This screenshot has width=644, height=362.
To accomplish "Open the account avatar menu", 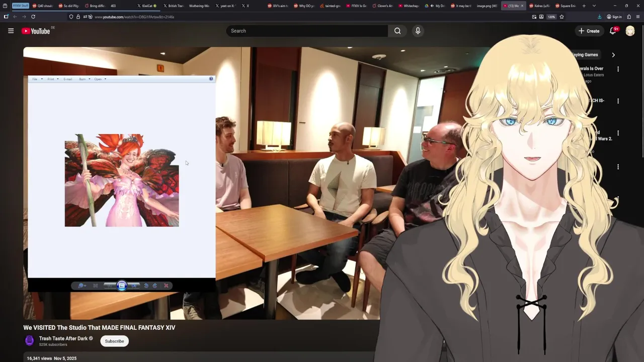I will click(630, 31).
